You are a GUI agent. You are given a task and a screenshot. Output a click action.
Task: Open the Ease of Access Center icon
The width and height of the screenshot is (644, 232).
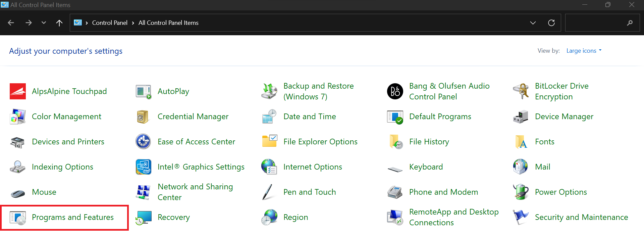tap(144, 142)
